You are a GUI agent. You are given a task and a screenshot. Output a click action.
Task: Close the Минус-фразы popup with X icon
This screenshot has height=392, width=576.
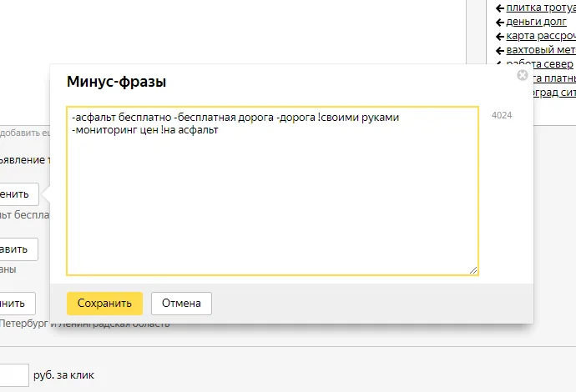(522, 75)
